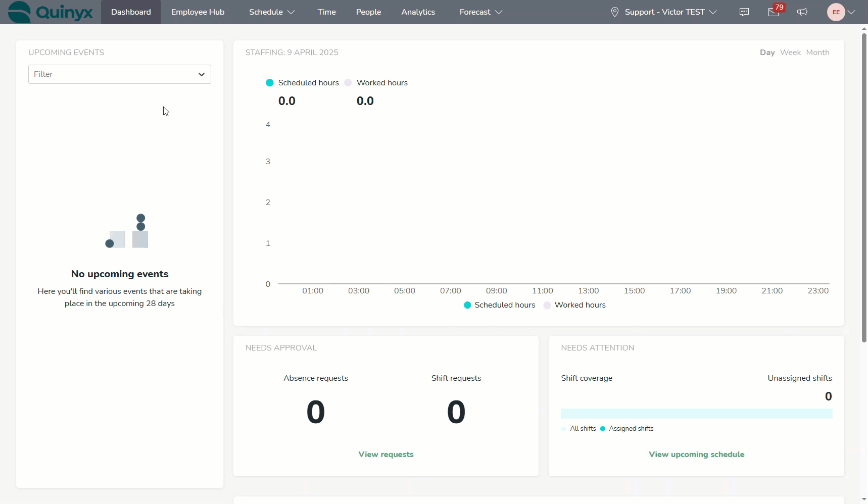Image resolution: width=868 pixels, height=504 pixels.
Task: Go to the Employee Hub tab
Action: click(198, 12)
